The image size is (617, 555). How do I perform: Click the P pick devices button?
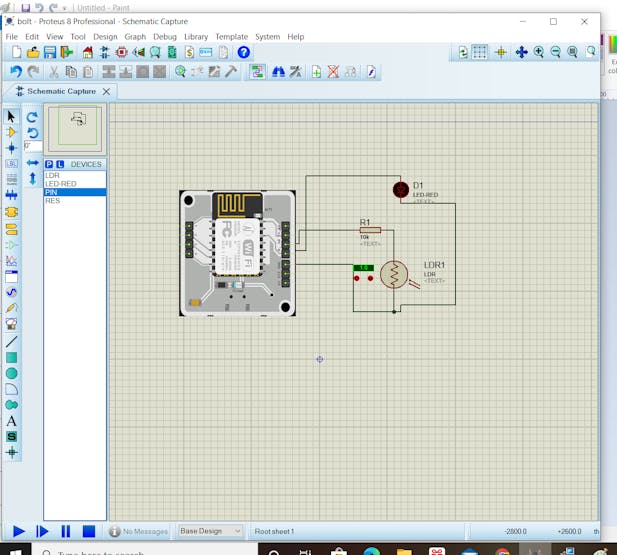pyautogui.click(x=49, y=164)
